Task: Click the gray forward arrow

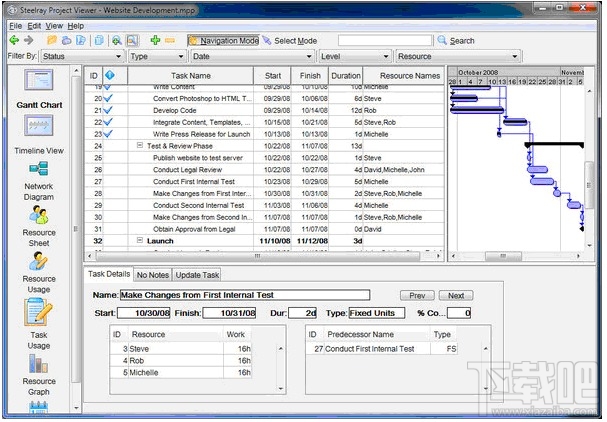Action: (x=29, y=40)
